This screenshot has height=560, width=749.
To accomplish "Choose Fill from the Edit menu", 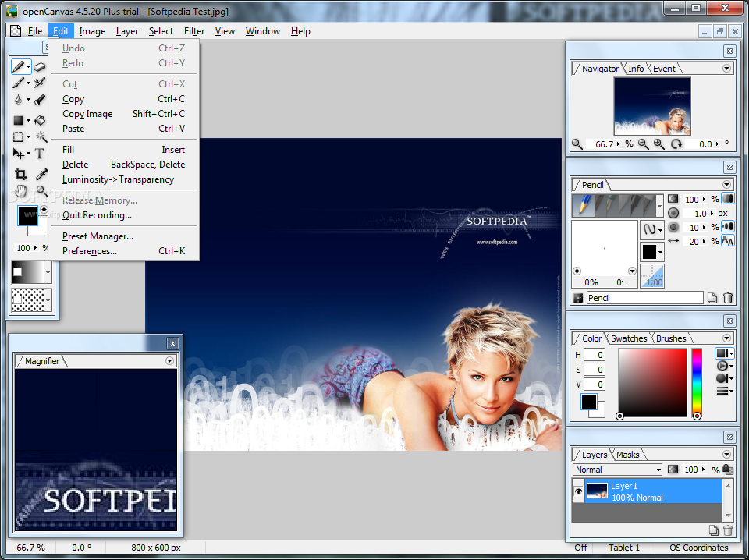I will pyautogui.click(x=124, y=150).
